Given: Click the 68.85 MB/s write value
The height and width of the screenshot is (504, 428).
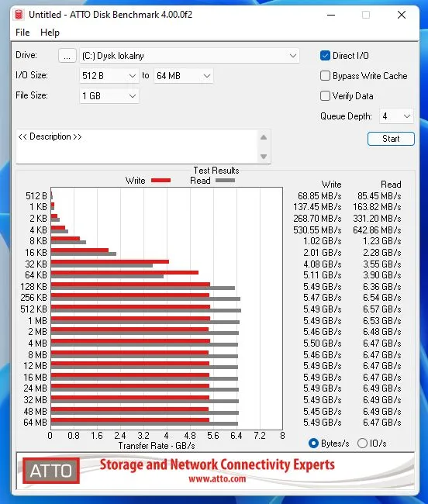Looking at the screenshot, I should [x=319, y=195].
